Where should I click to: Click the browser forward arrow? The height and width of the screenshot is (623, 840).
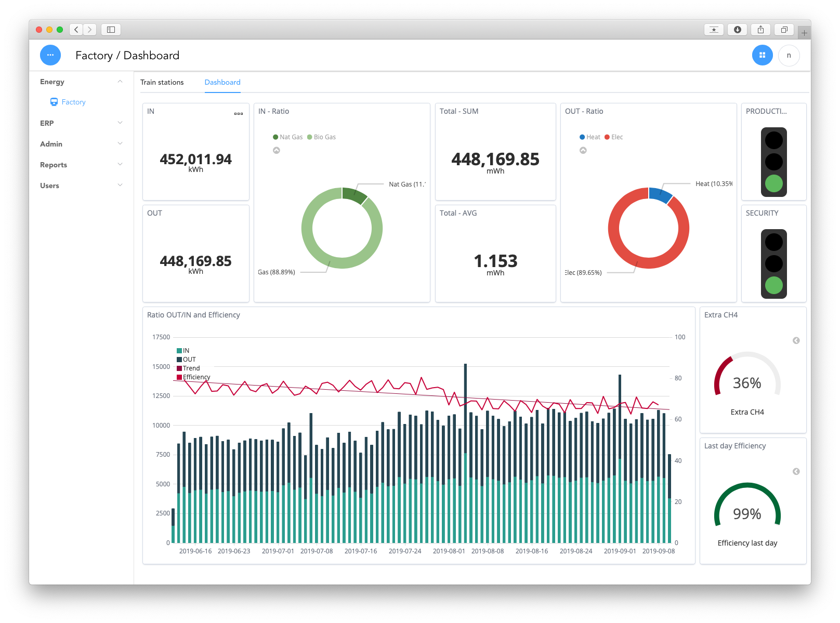(x=90, y=30)
